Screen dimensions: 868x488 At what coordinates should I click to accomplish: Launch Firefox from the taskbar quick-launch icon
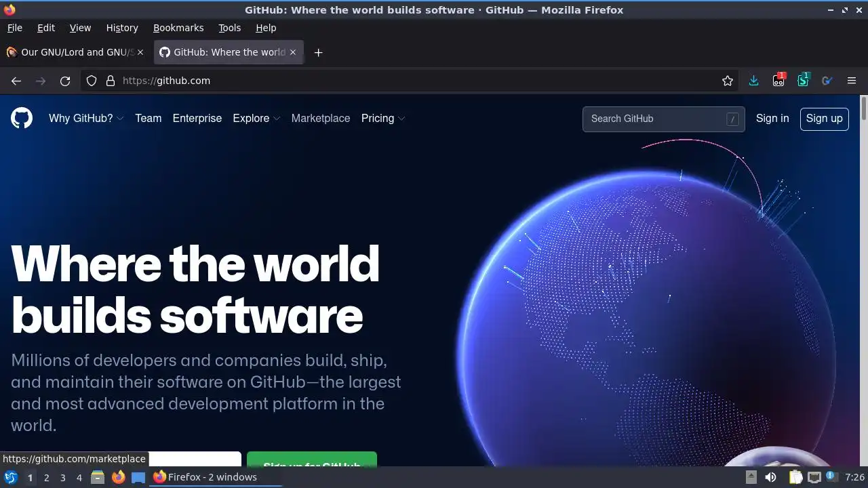tap(118, 477)
